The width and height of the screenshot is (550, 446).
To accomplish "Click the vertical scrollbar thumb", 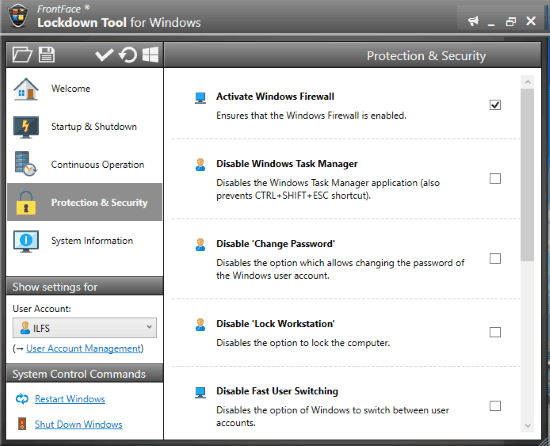I will (x=527, y=175).
